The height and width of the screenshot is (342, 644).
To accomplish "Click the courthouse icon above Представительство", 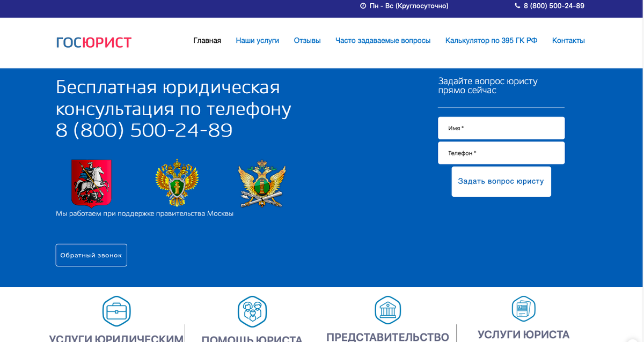I will 388,309.
